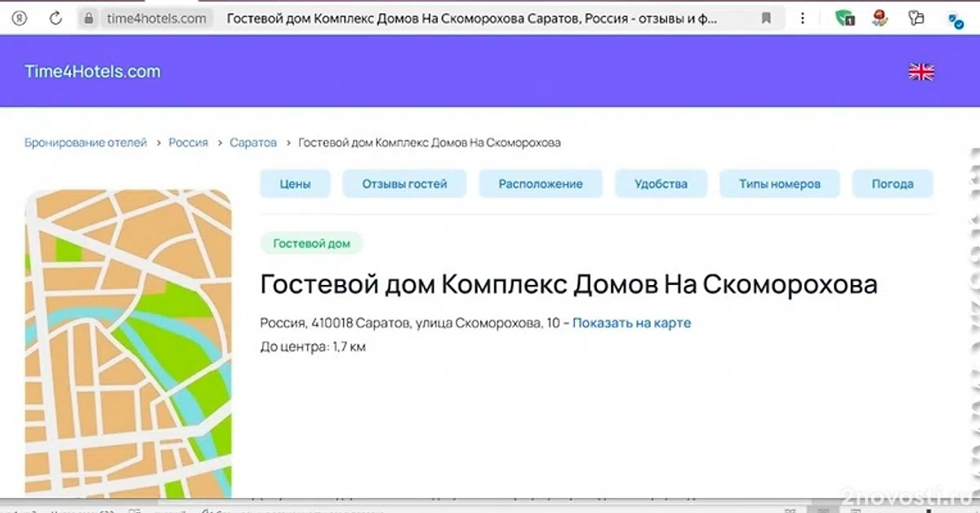The image size is (980, 513).
Task: Navigate to the Саратов breadcrumb
Action: [253, 143]
